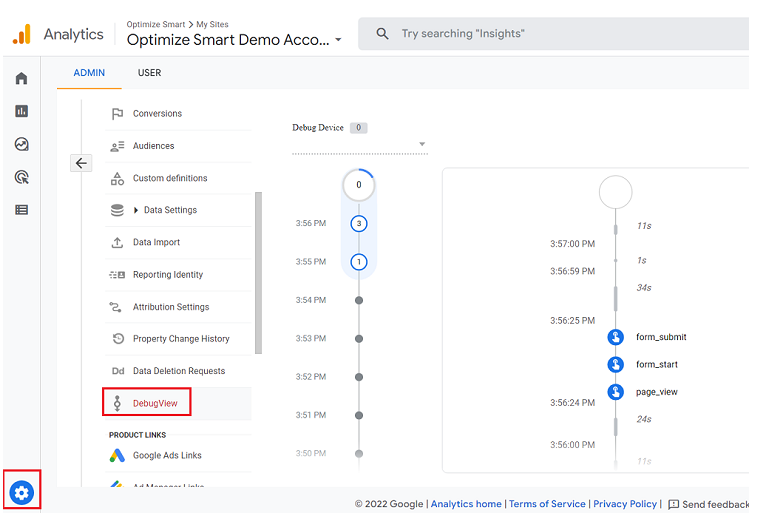This screenshot has height=532, width=759.
Task: Expand the Data Settings triangle
Action: 136,210
